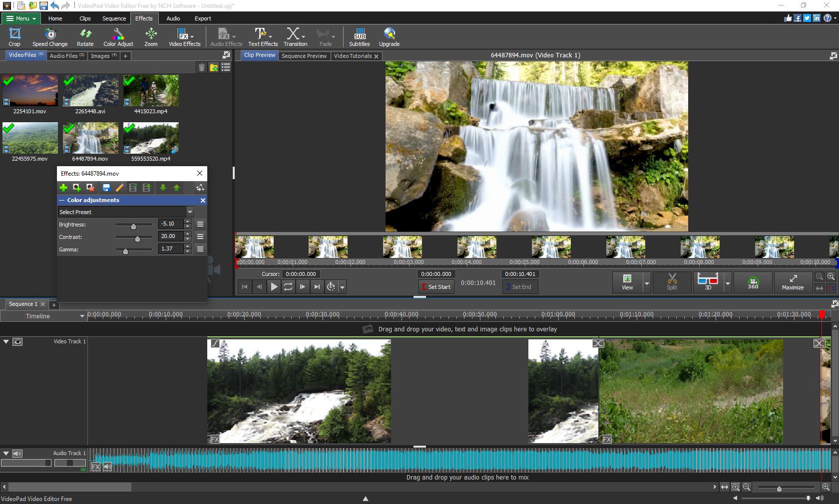Open the Export menu
839x504 pixels.
pyautogui.click(x=203, y=18)
